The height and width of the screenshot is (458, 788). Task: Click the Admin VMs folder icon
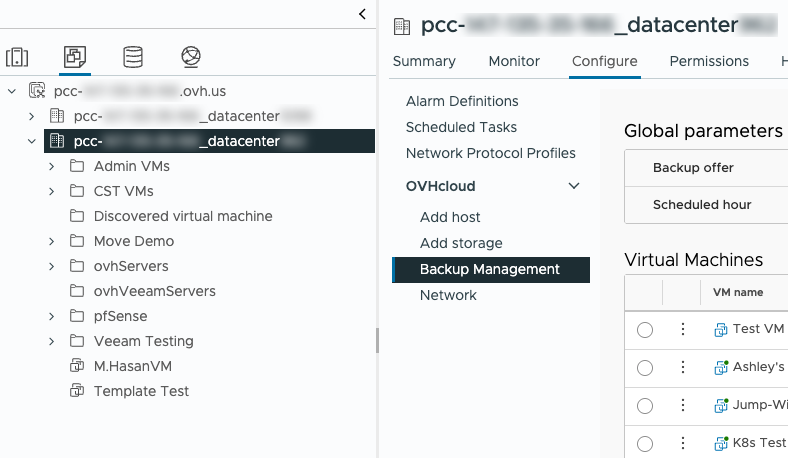pos(77,166)
